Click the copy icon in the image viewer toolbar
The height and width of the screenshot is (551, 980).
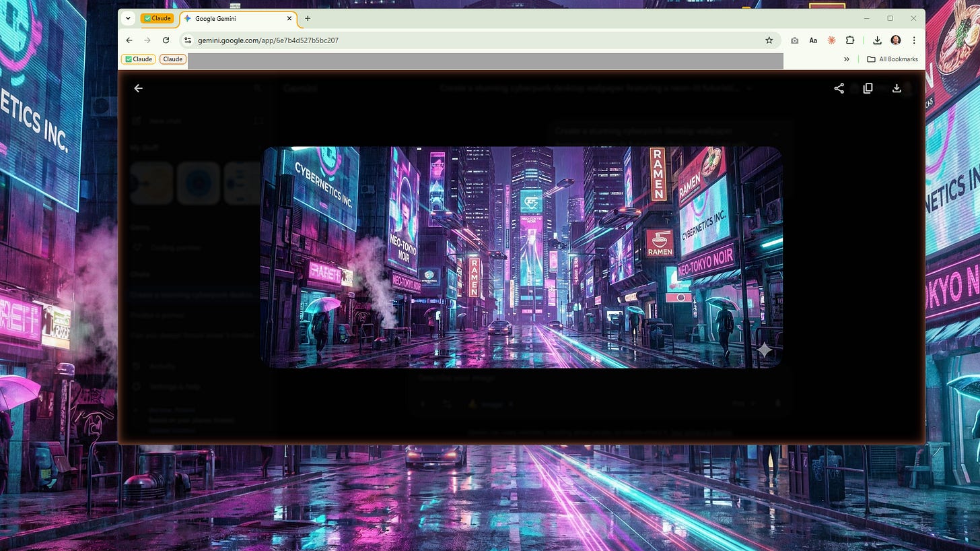[x=868, y=88]
